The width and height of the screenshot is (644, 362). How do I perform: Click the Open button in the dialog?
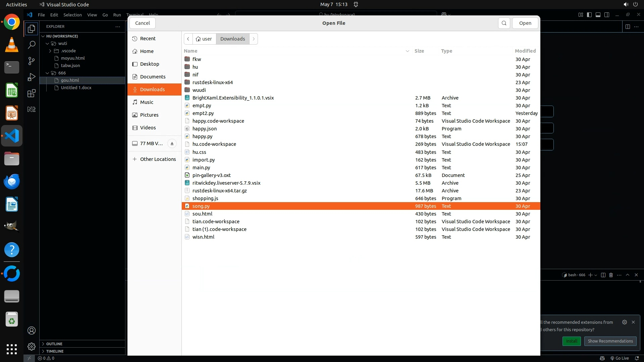[525, 23]
